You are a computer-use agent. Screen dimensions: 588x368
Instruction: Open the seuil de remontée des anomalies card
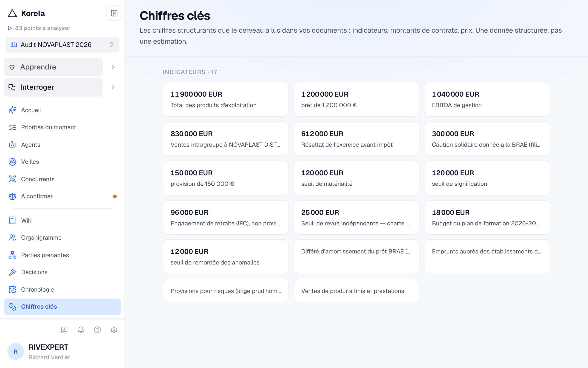click(226, 256)
